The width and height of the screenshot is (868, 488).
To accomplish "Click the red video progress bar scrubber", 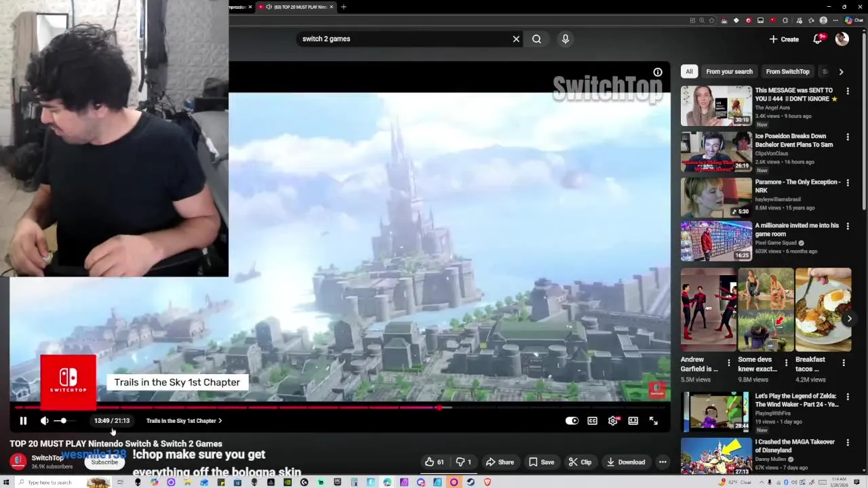I will (x=439, y=407).
